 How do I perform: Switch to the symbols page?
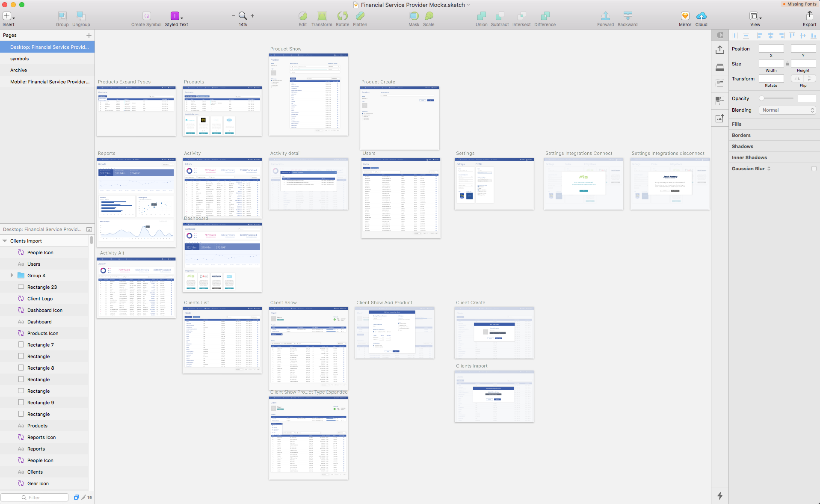pos(47,59)
